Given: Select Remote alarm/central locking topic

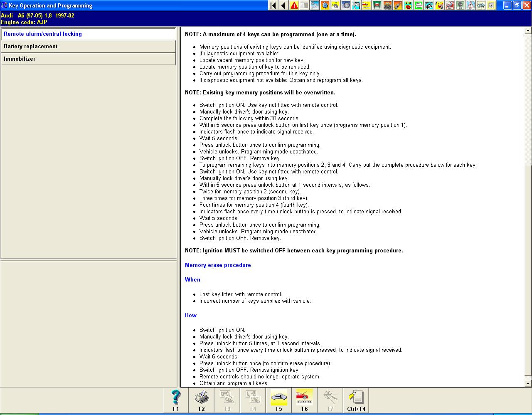Looking at the screenshot, I should pos(89,34).
